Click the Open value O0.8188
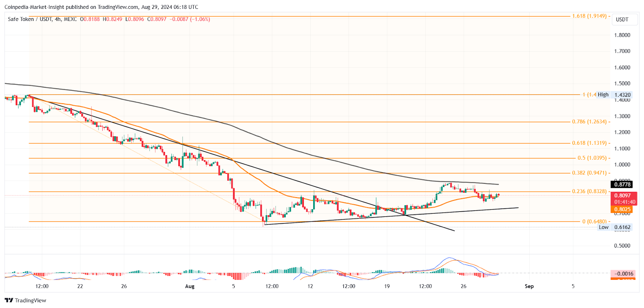Screen dimensions: 644x308 coord(90,19)
